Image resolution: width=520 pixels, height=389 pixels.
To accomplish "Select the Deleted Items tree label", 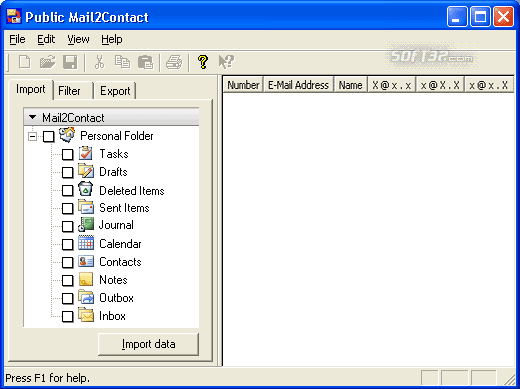I will [132, 191].
